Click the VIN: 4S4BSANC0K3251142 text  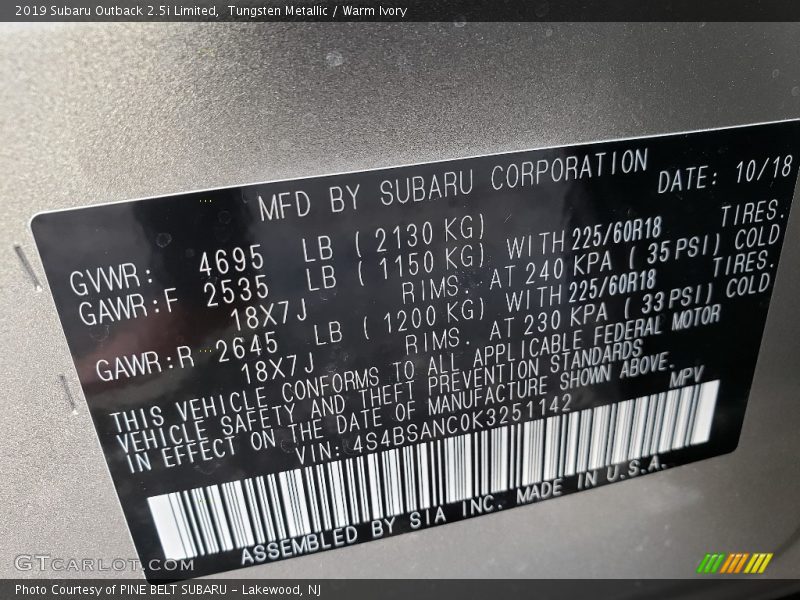pyautogui.click(x=434, y=429)
